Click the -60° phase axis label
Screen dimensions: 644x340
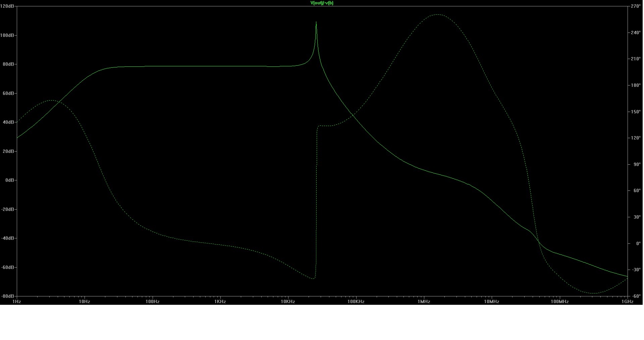coord(636,296)
